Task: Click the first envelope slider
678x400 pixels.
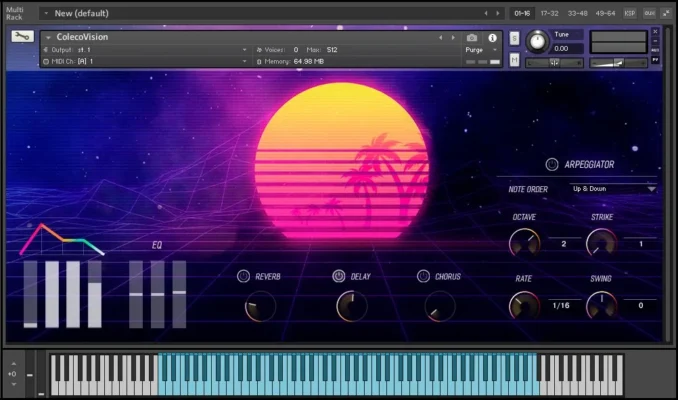Action: pos(30,294)
